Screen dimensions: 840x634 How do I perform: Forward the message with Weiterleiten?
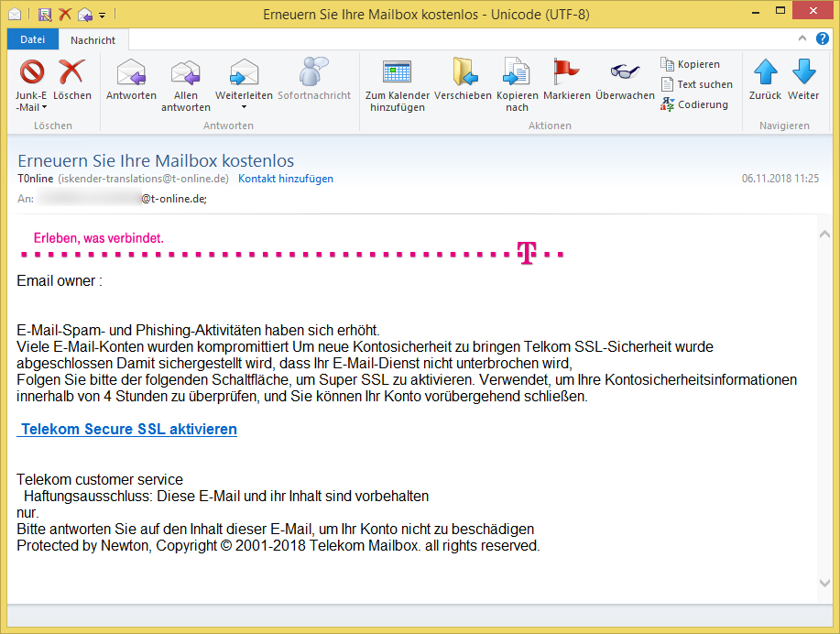click(244, 79)
